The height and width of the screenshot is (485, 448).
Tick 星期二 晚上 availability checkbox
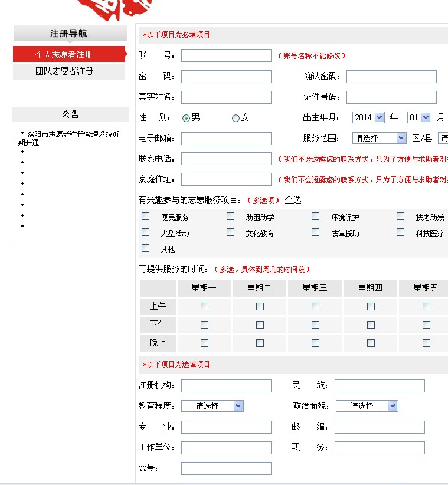click(260, 343)
